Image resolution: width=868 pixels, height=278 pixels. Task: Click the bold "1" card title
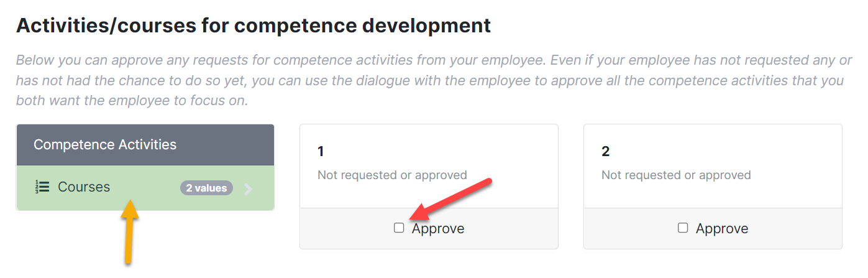pos(321,151)
